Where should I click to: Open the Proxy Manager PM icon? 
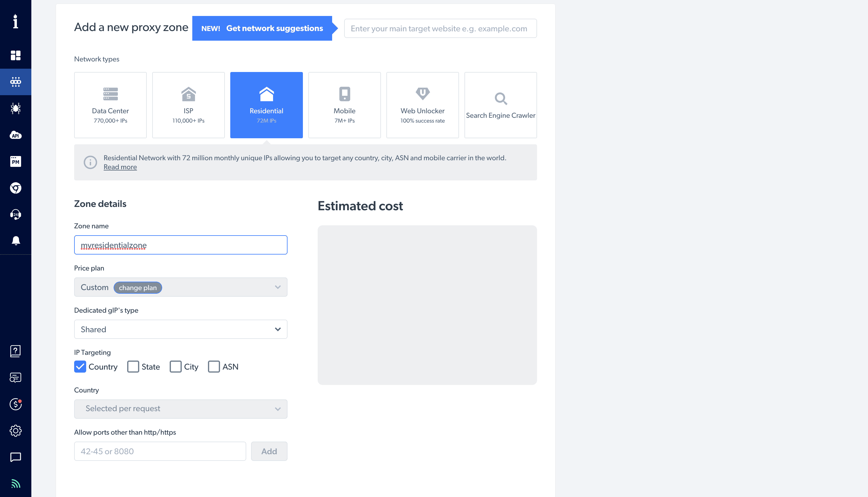click(15, 161)
